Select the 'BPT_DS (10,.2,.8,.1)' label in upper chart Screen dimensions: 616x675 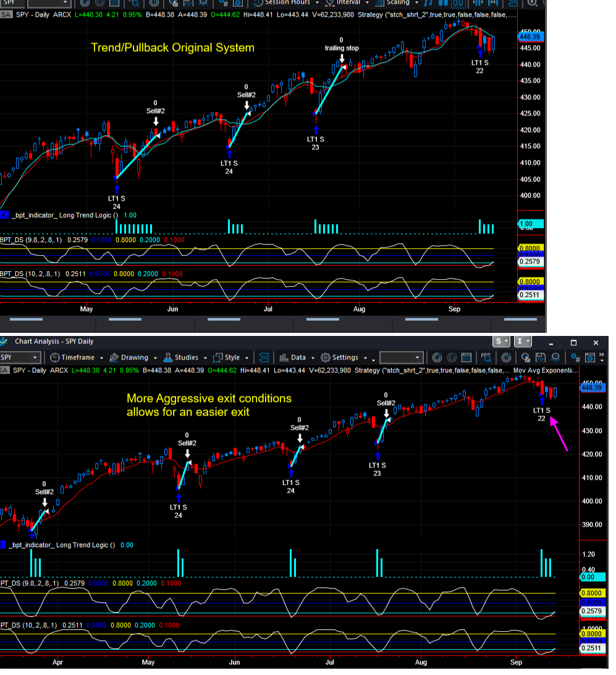pos(30,274)
